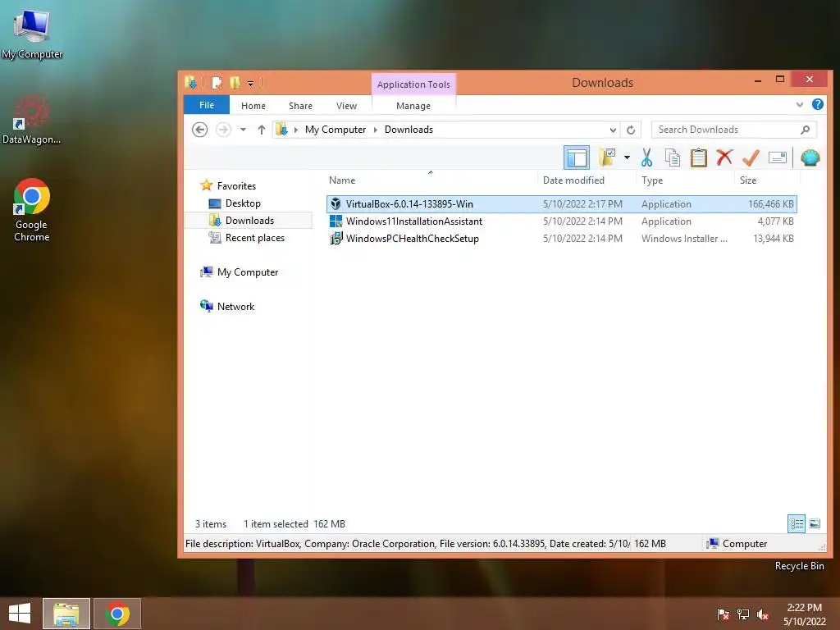Click the network tray icon
The width and height of the screenshot is (840, 630).
click(x=743, y=614)
